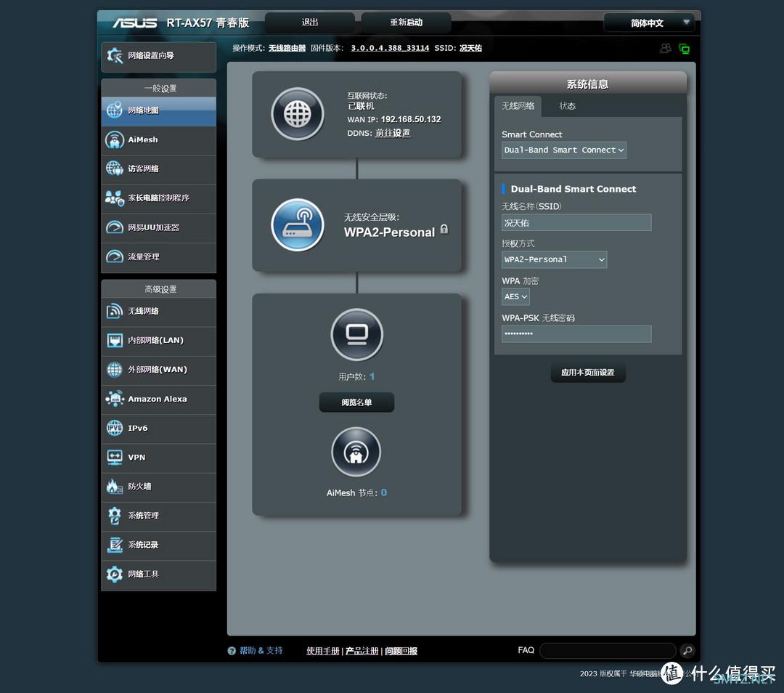Open the 网络设置向导 setup wizard icon
This screenshot has height=693, width=784.
coord(115,56)
